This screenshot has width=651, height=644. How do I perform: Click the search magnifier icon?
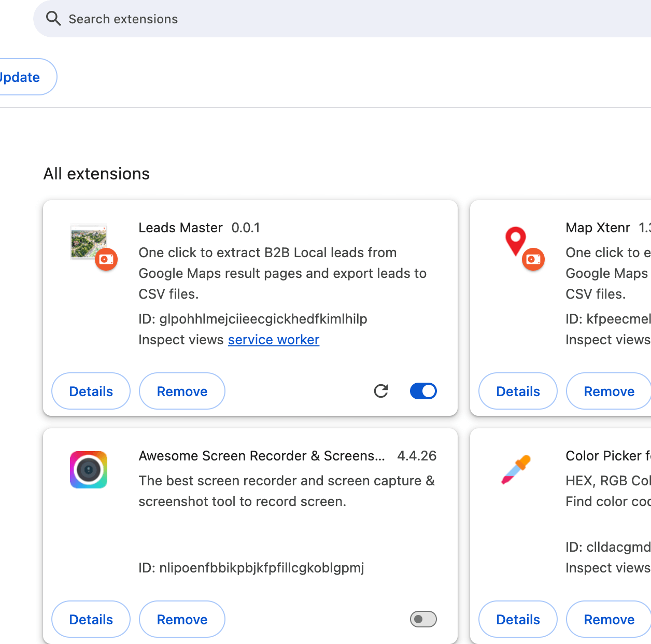(53, 19)
